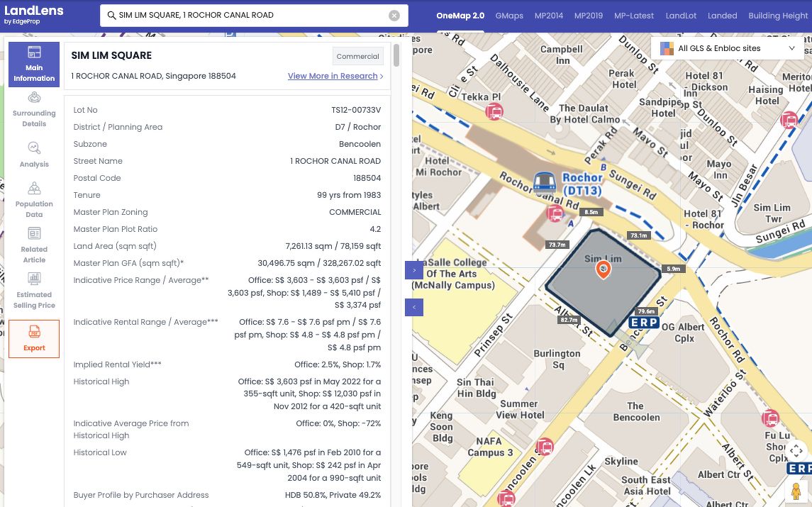
Task: Click LaSalle College Of The Arts label
Action: pyautogui.click(x=454, y=274)
